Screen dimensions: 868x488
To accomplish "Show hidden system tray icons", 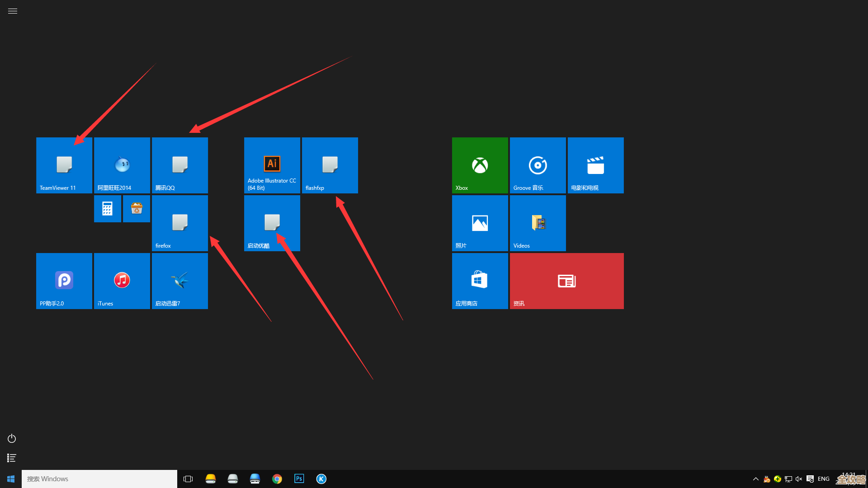I will tap(755, 479).
